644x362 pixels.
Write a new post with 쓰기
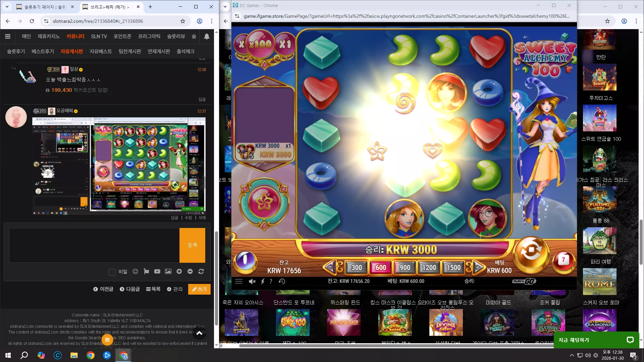click(200, 289)
